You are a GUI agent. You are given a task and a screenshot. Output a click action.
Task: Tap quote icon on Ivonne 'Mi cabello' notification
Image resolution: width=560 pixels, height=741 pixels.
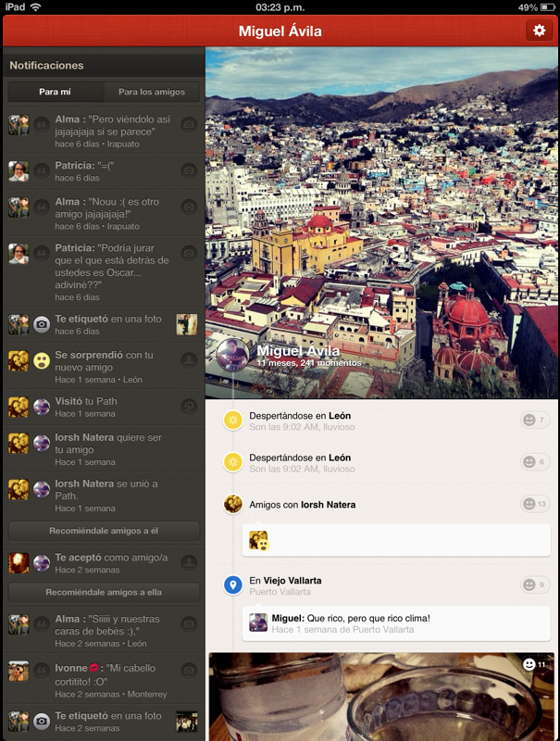pyautogui.click(x=42, y=670)
